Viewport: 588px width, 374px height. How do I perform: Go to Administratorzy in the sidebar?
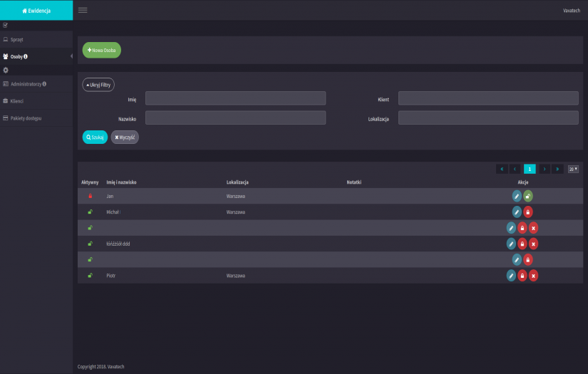tap(36, 84)
